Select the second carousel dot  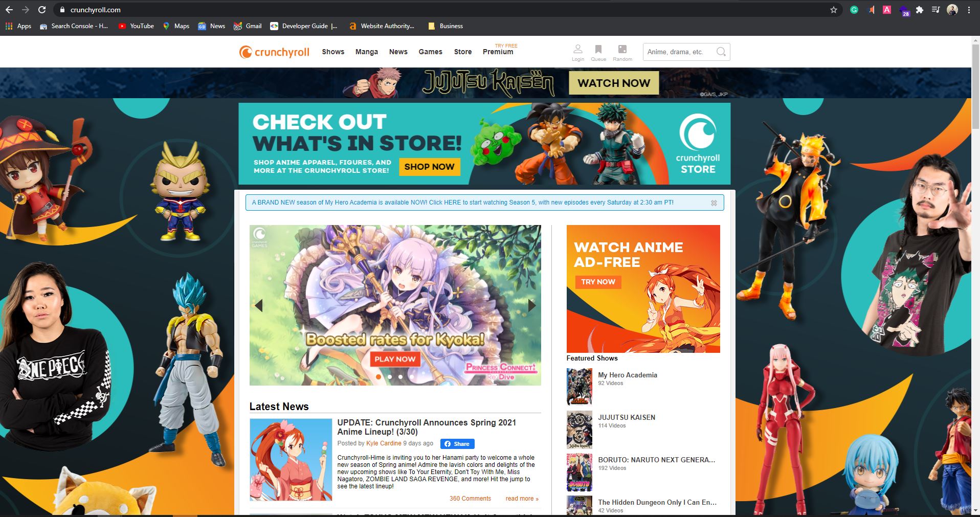[390, 377]
